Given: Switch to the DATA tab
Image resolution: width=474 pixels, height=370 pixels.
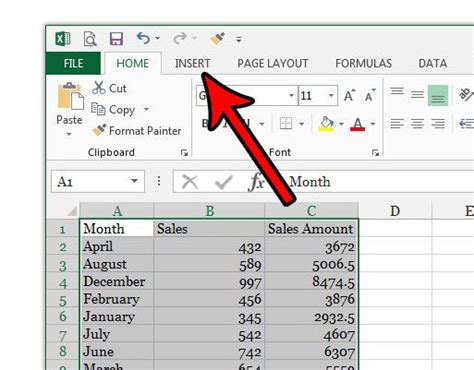Looking at the screenshot, I should click(x=433, y=63).
